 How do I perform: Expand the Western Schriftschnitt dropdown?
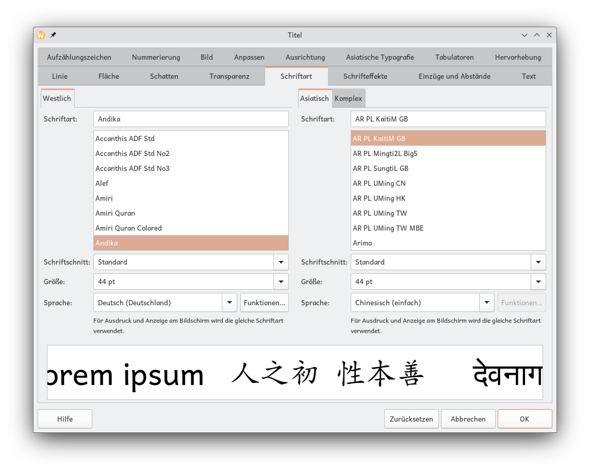pos(281,262)
